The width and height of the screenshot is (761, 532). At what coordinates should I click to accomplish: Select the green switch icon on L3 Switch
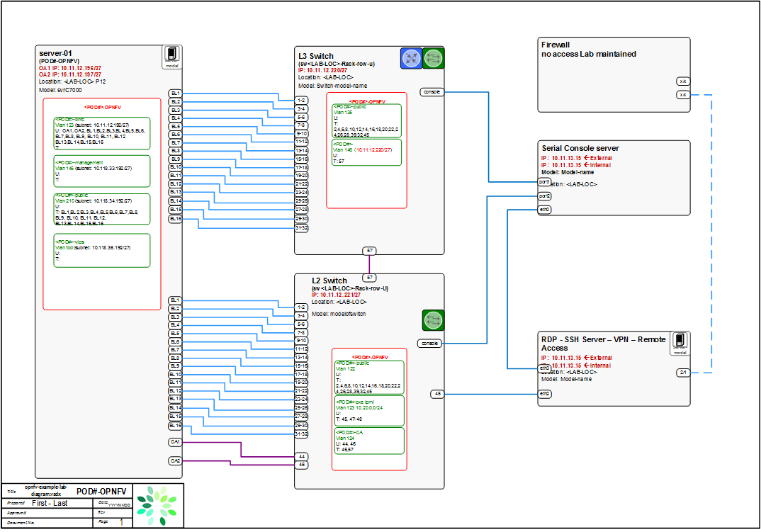(x=433, y=58)
